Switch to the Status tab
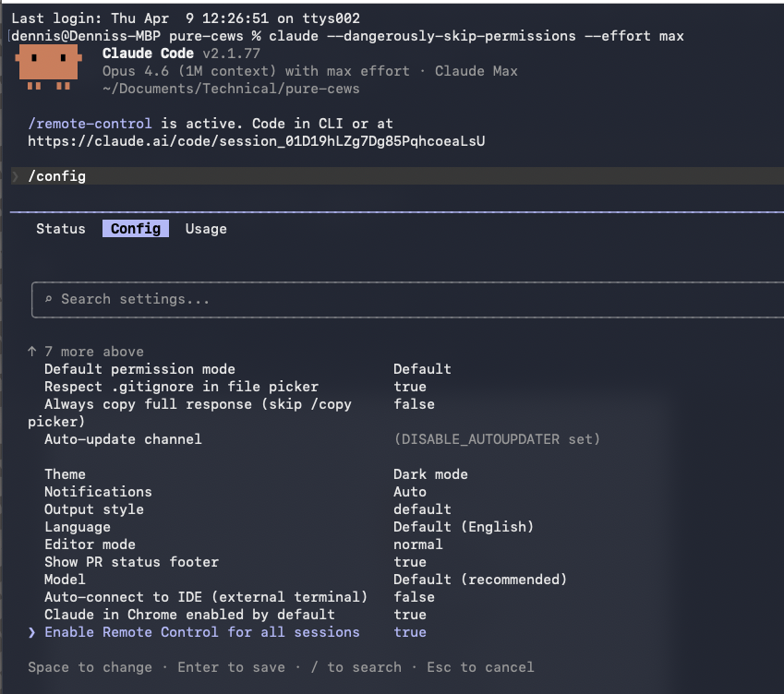784x694 pixels. [60, 228]
